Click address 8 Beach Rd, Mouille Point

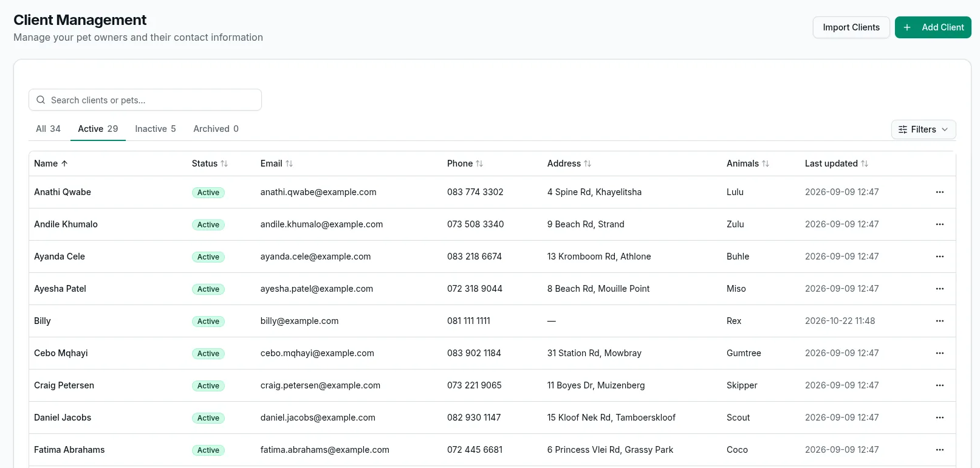point(598,289)
